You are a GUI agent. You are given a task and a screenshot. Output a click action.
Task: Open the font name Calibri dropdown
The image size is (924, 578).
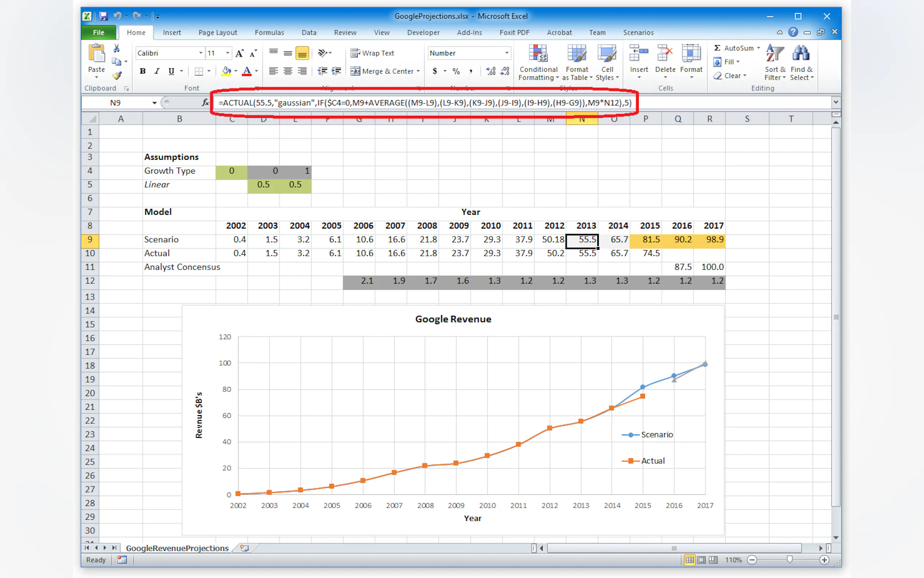point(200,53)
